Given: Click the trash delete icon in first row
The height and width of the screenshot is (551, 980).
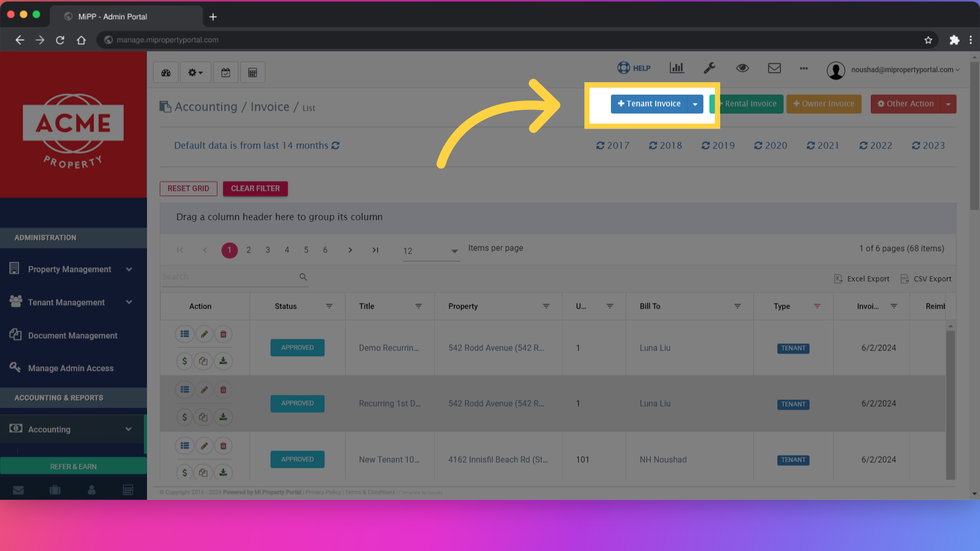Looking at the screenshot, I should click(223, 334).
